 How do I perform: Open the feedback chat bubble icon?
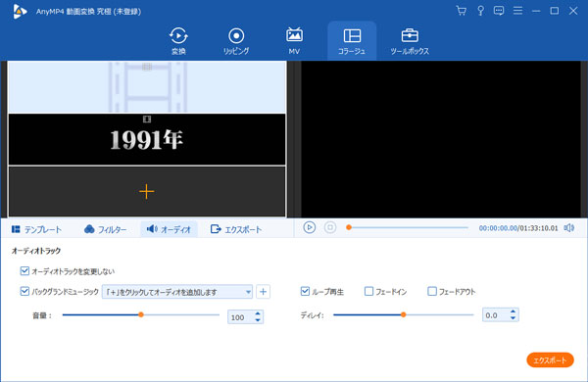tap(499, 11)
